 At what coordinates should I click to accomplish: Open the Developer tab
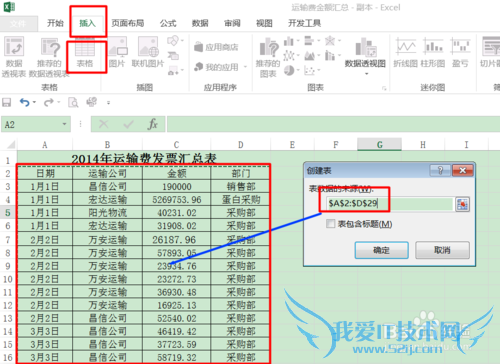304,23
